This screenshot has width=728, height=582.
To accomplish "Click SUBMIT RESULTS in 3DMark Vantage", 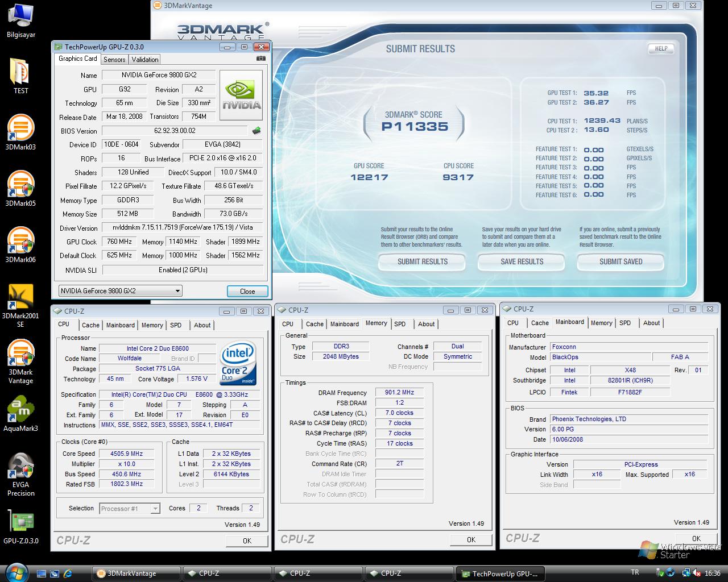I will [x=423, y=262].
